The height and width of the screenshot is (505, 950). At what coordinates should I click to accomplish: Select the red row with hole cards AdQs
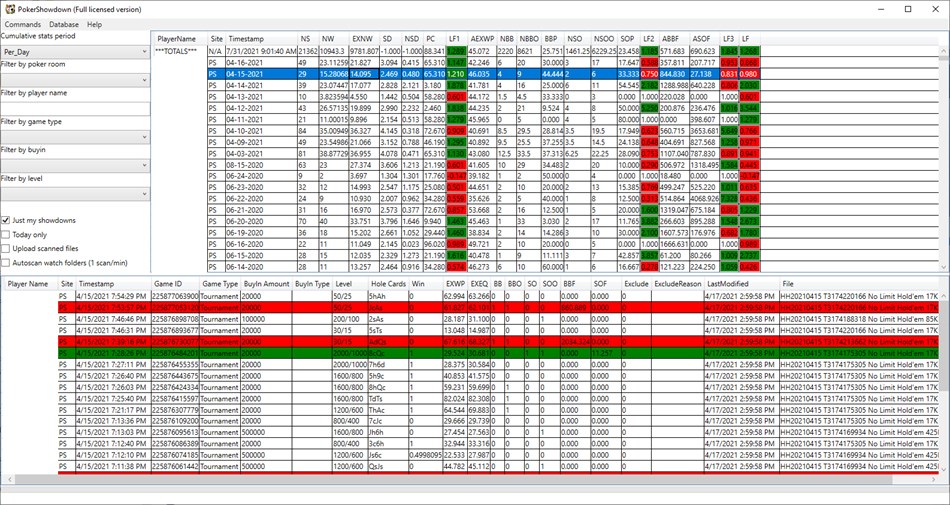point(500,342)
